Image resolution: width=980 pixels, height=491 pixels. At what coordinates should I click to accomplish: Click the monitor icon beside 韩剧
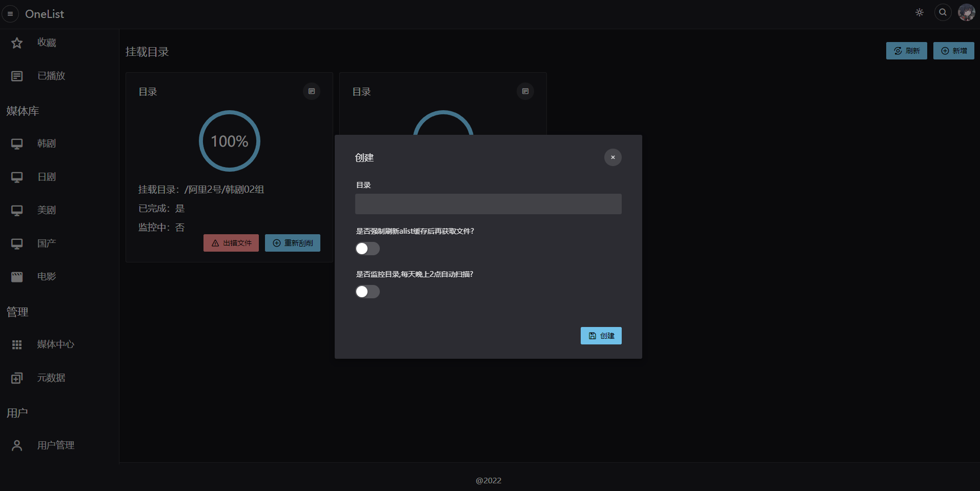(17, 144)
